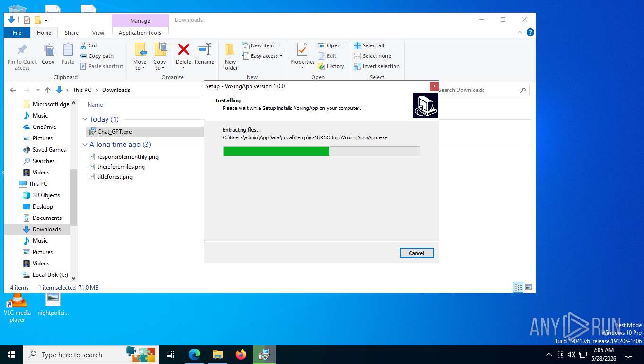This screenshot has height=364, width=644.
Task: Open Task View on taskbar
Action: [170, 355]
